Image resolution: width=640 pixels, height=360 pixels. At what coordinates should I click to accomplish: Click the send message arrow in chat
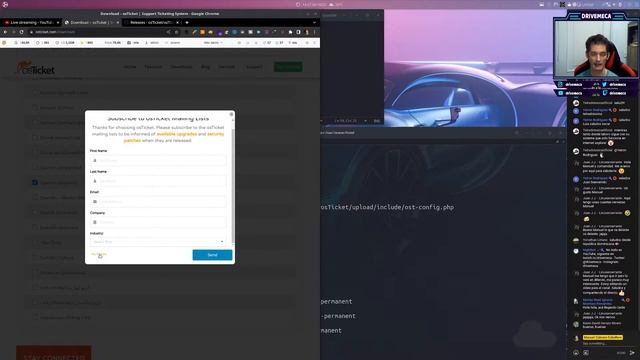[x=632, y=352]
